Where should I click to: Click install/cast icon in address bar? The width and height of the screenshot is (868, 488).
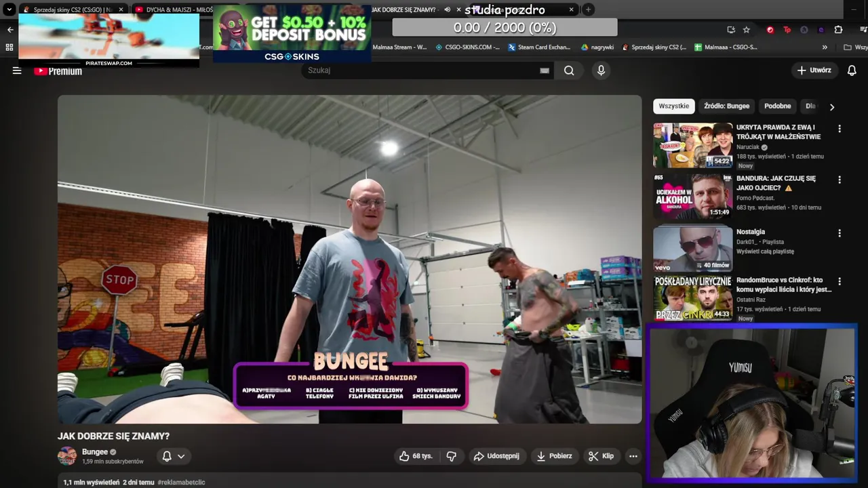coord(730,30)
